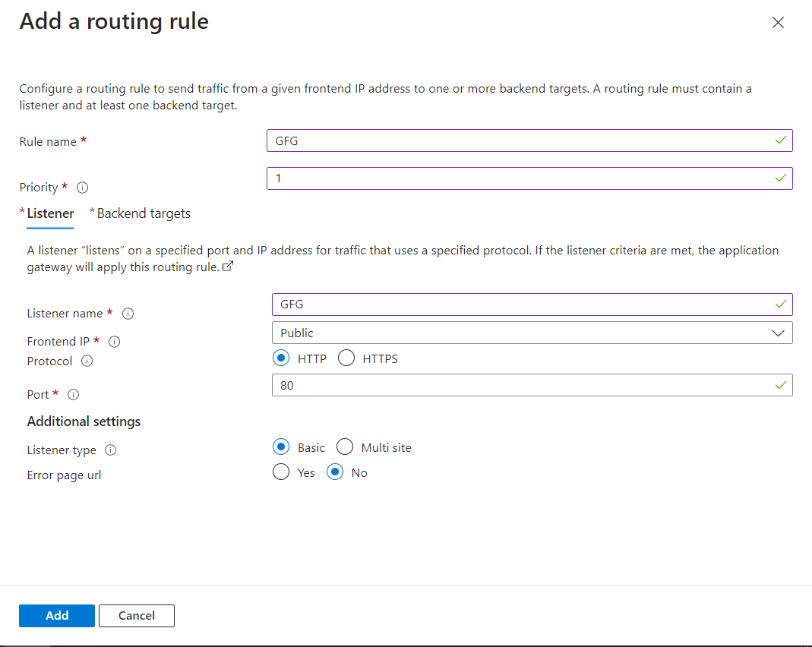The height and width of the screenshot is (647, 812).
Task: Select the HTTP protocol radio button
Action: click(x=281, y=358)
